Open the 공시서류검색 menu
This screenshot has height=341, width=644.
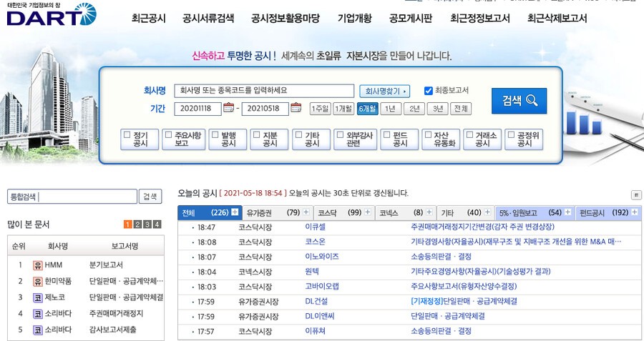(208, 18)
